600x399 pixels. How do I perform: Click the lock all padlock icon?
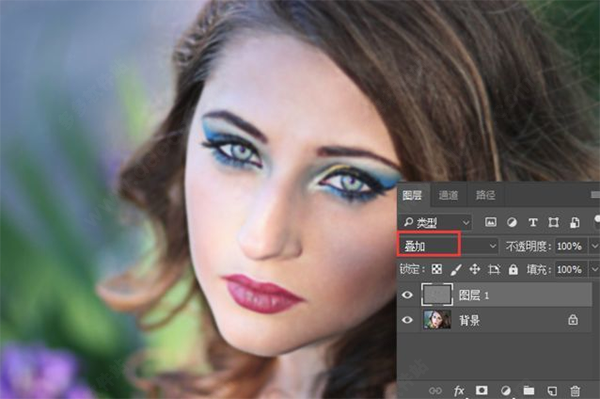513,269
